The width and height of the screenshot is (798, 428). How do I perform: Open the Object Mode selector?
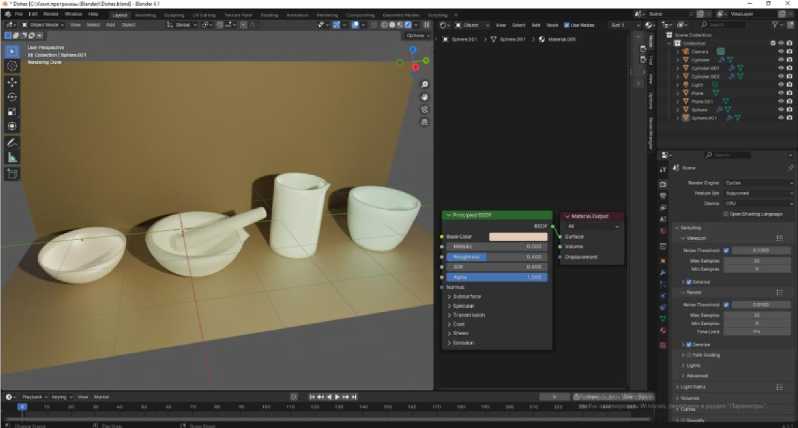[40, 25]
